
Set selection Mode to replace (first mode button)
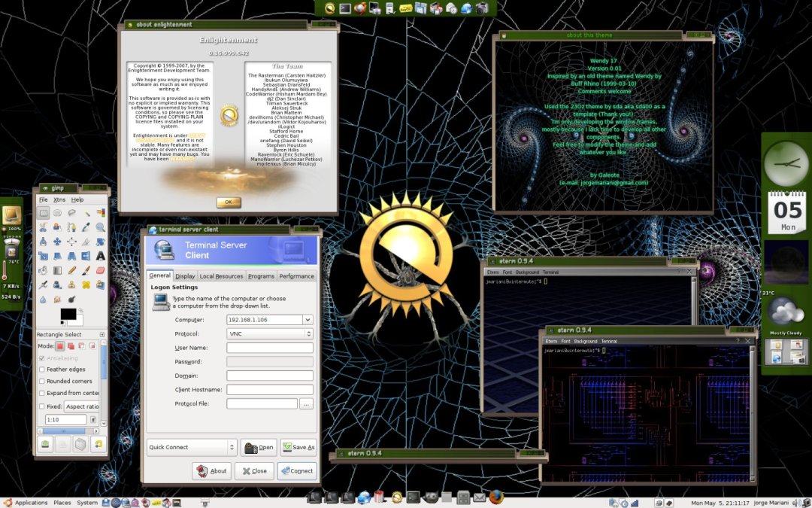[60, 346]
